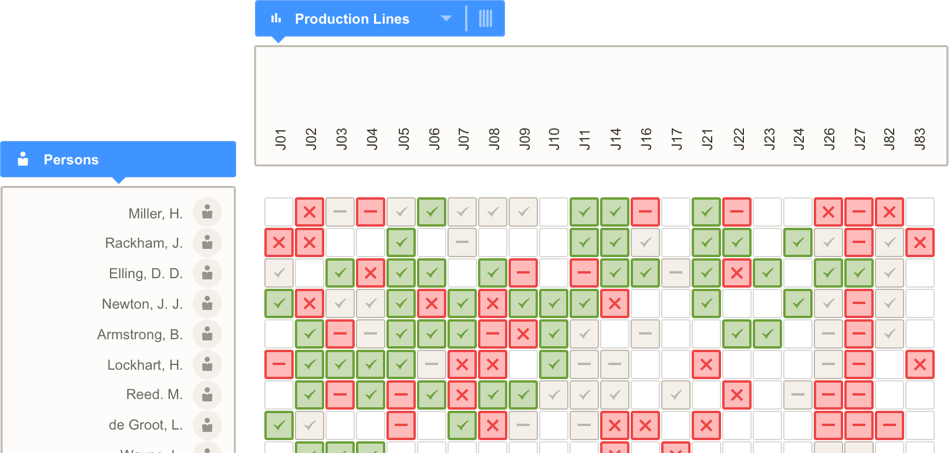Open the Persons panel header
This screenshot has height=453, width=949.
[x=118, y=159]
